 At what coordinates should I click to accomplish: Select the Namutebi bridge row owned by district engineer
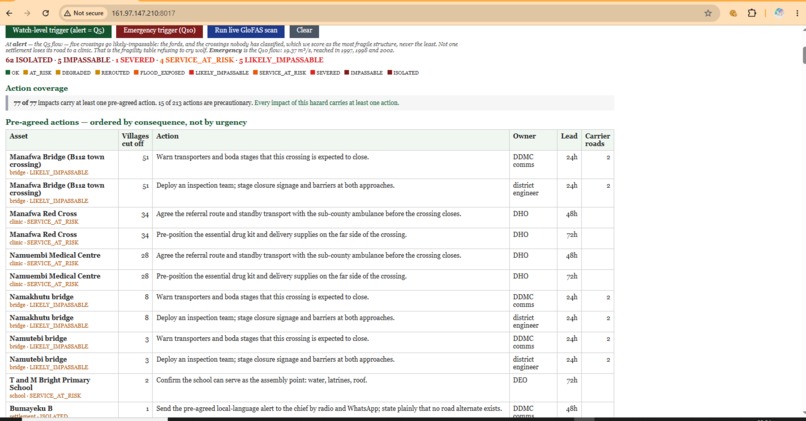(310, 363)
